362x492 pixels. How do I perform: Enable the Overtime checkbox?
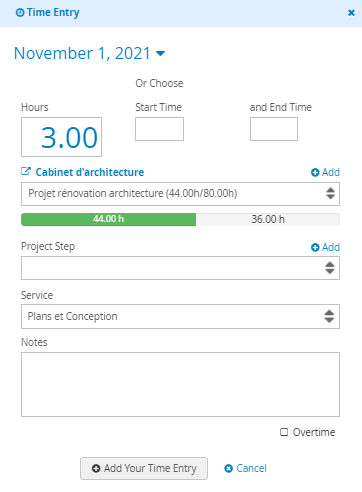coord(284,432)
